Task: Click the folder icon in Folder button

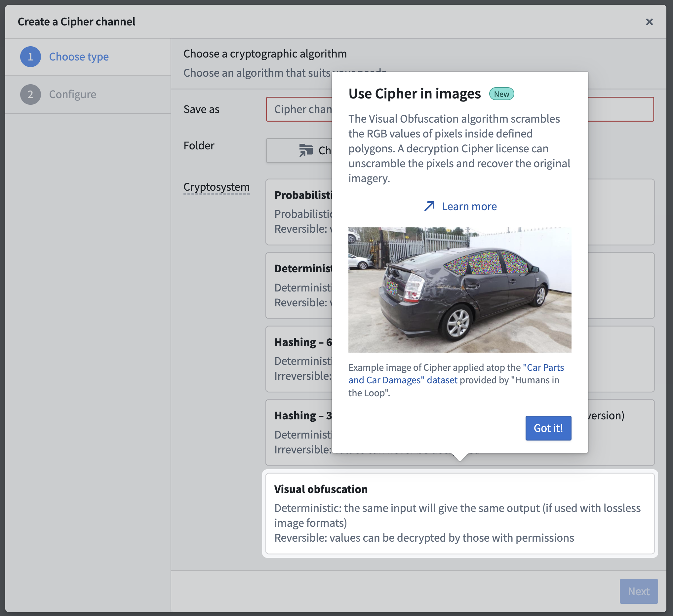Action: click(x=306, y=150)
